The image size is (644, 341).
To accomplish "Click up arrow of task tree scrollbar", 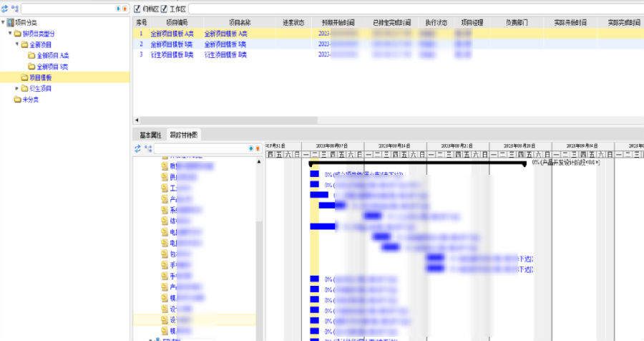I will [259, 162].
